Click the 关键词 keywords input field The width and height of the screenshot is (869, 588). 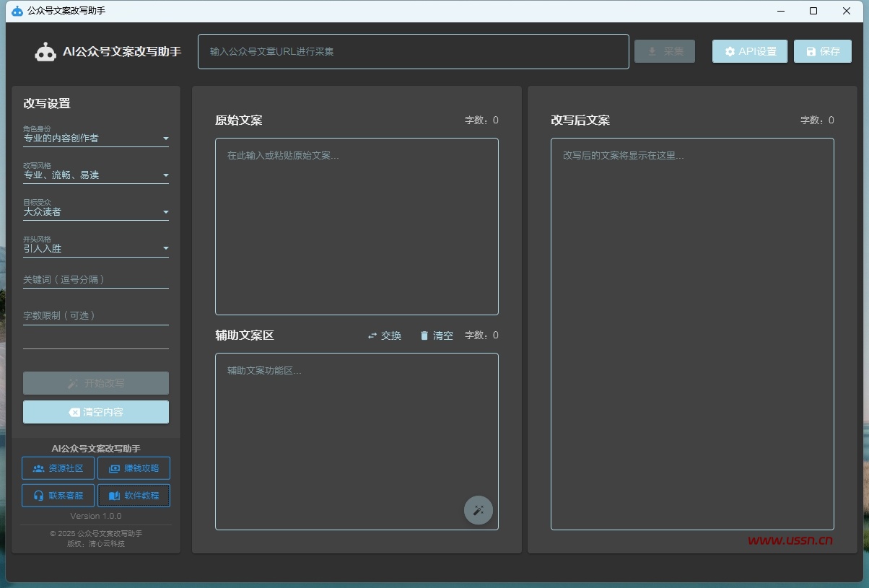pos(96,279)
